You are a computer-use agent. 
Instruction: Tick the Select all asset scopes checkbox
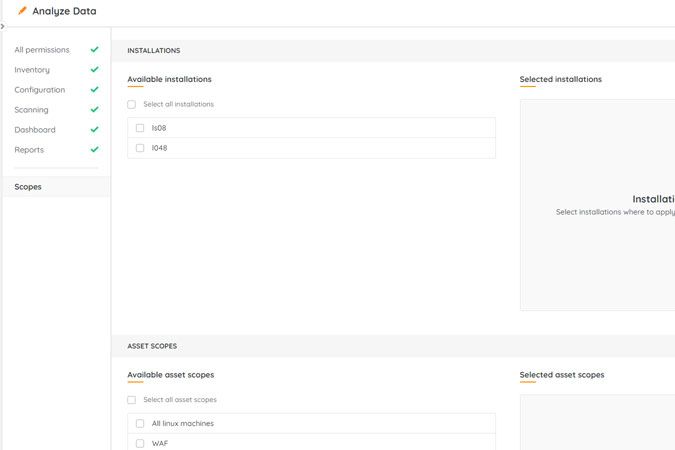tap(132, 400)
